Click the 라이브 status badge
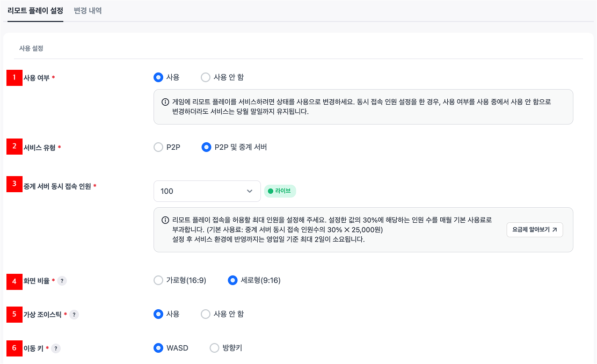The width and height of the screenshot is (597, 364). tap(280, 191)
